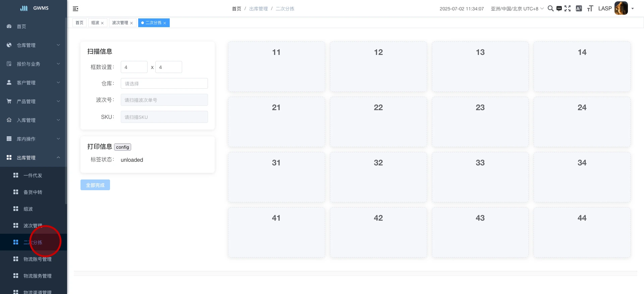Viewport: 644px width, 294px height.
Task: Collapse the 出库管理 sidebar menu
Action: [34, 158]
